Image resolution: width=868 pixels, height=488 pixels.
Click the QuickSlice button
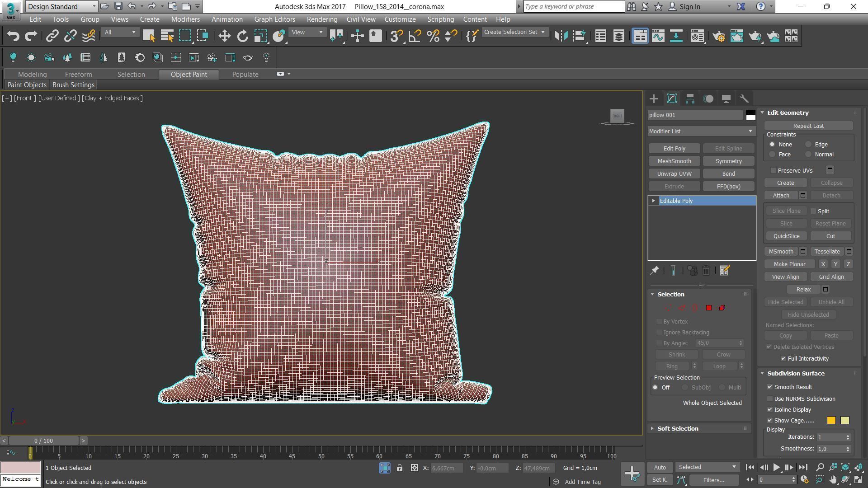(786, 236)
